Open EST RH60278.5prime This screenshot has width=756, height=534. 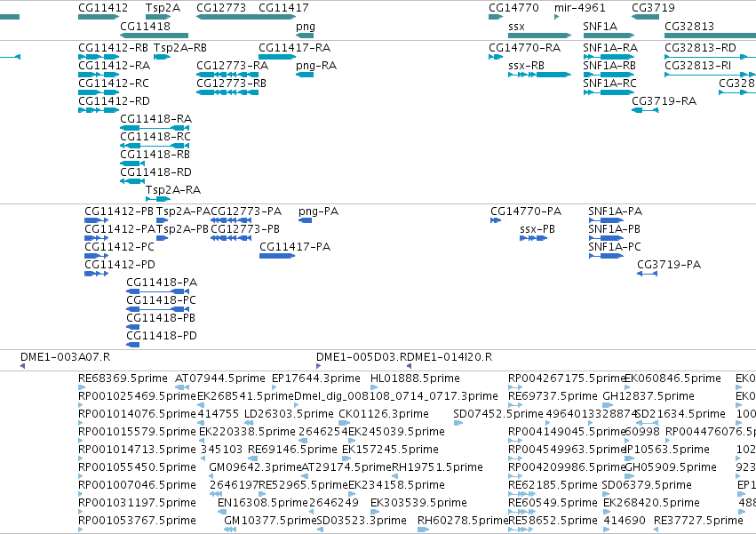pos(463,521)
